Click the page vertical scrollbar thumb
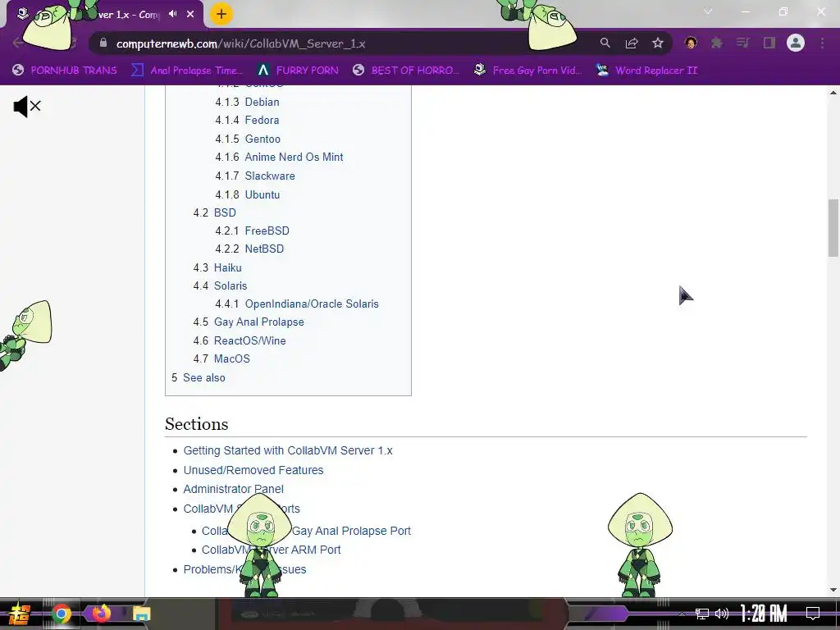840x630 pixels. 833,228
